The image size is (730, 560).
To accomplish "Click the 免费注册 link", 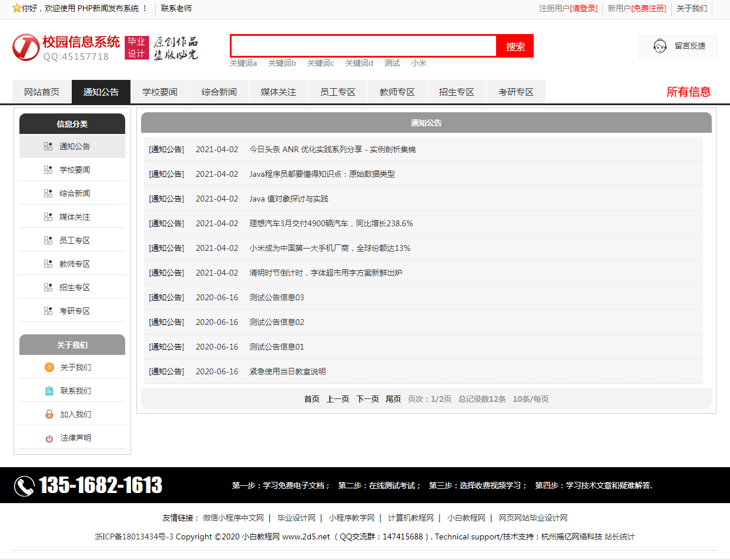I will (x=649, y=8).
